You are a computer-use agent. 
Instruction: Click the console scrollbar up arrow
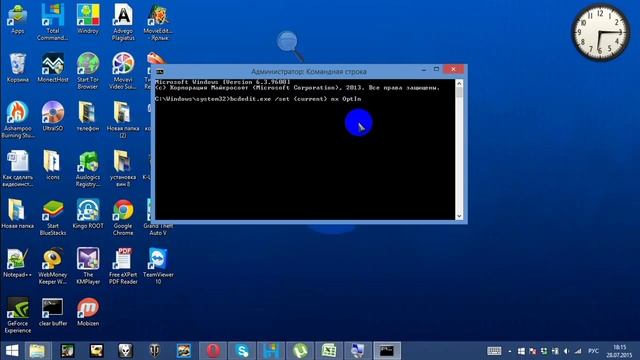459,83
